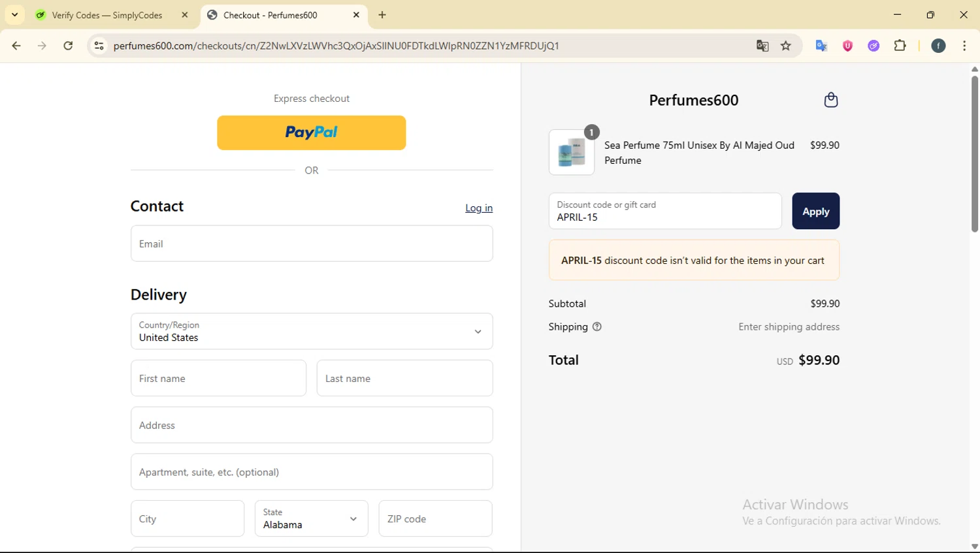The image size is (980, 553).
Task: Click the Perfumes600 store name heading
Action: 693,100
